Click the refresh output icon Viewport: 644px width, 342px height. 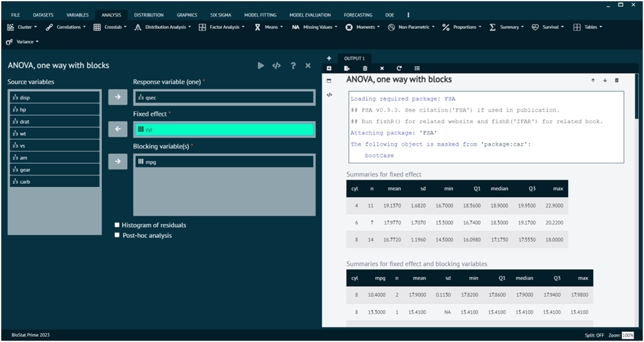399,68
